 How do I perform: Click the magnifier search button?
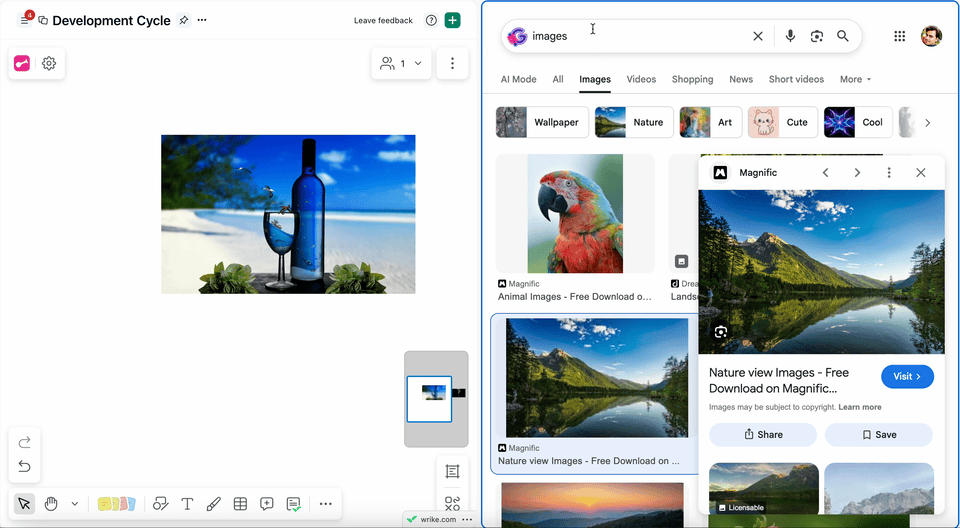(843, 36)
